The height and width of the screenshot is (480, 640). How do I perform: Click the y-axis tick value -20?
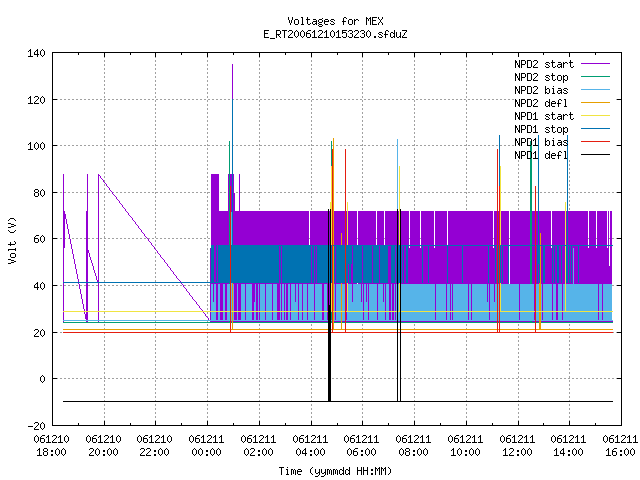pyautogui.click(x=36, y=426)
